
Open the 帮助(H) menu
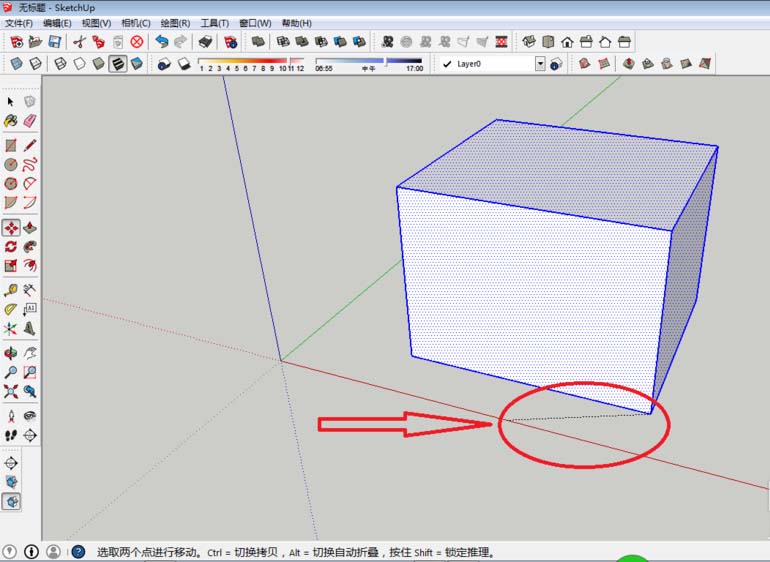click(x=296, y=23)
